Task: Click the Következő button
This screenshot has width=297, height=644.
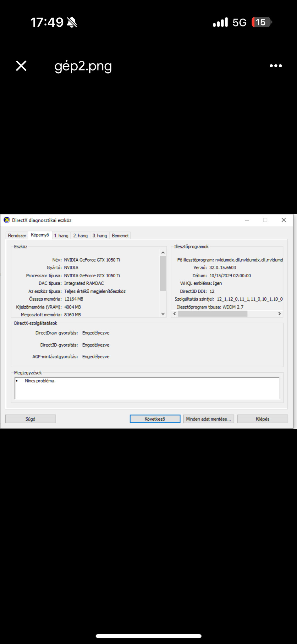Action: [x=155, y=419]
